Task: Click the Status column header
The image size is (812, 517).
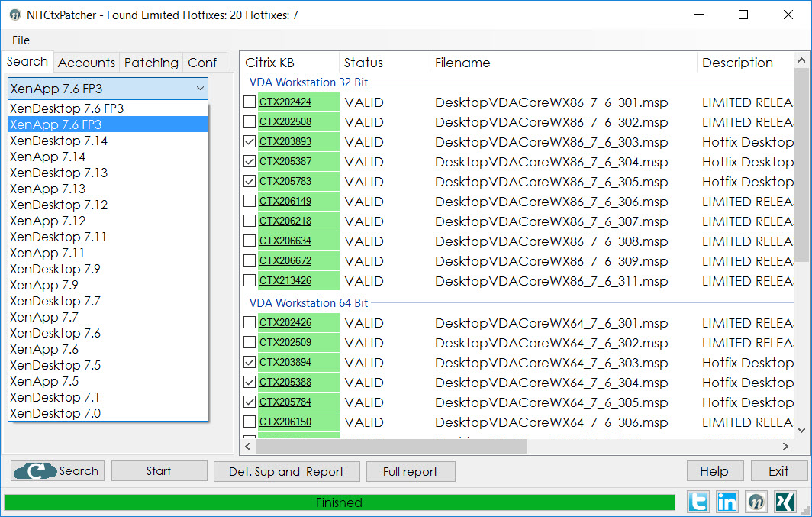Action: tap(385, 63)
